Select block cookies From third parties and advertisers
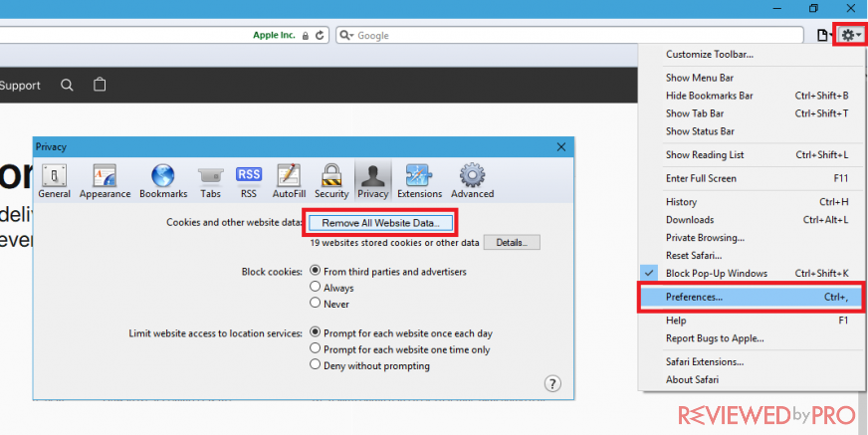The height and width of the screenshot is (435, 868). [x=388, y=271]
